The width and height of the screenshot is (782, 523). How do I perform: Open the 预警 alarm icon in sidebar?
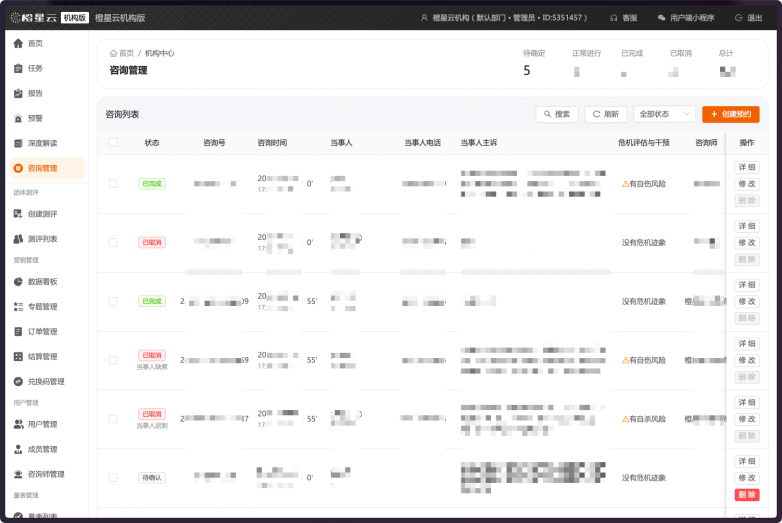pyautogui.click(x=18, y=118)
